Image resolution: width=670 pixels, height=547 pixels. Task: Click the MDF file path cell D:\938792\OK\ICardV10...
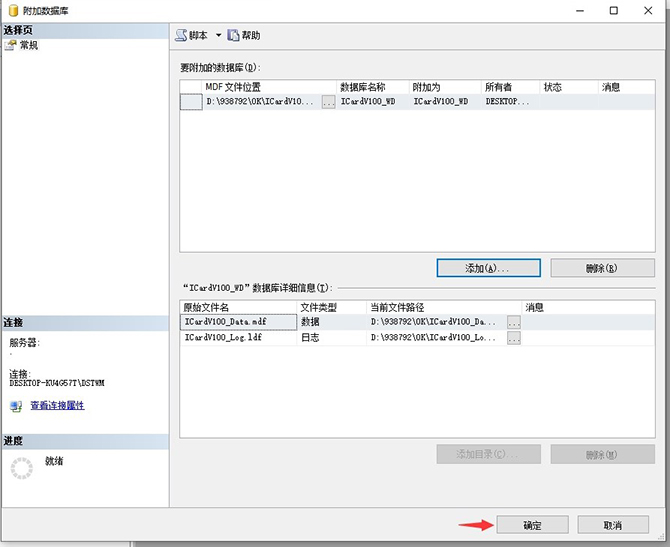pos(260,102)
